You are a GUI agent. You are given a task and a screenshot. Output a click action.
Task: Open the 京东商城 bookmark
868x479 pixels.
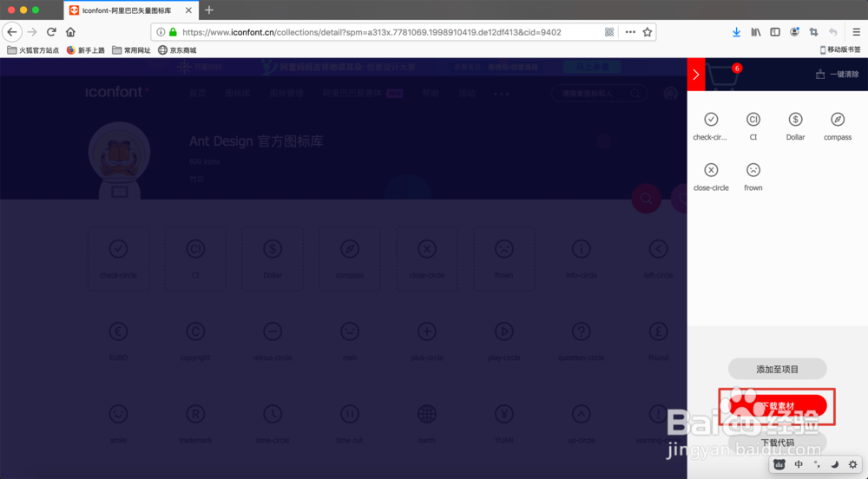177,50
